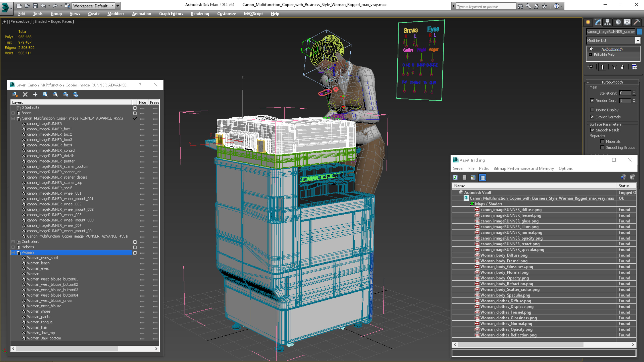Click the Status column header in Asset Tracking
This screenshot has width=644, height=362.
point(626,186)
